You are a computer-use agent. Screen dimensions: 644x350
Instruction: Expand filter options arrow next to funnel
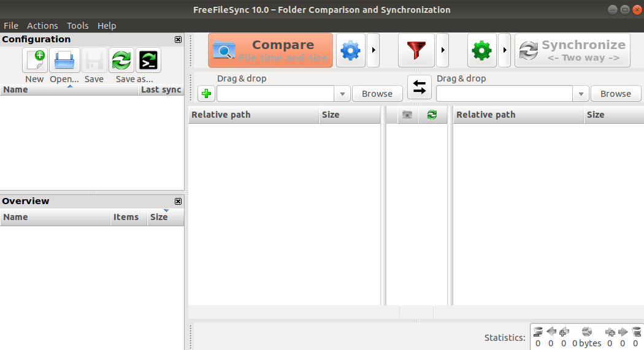[x=442, y=50]
